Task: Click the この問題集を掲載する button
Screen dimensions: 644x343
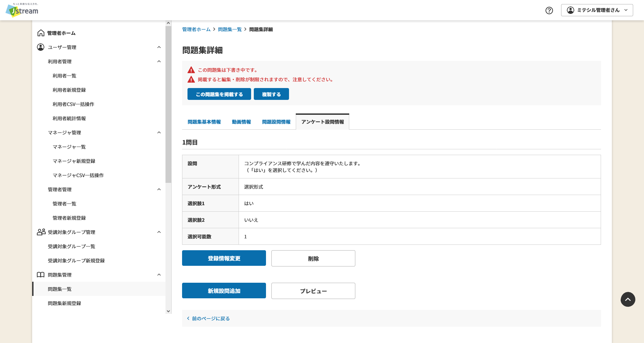Action: pos(219,94)
